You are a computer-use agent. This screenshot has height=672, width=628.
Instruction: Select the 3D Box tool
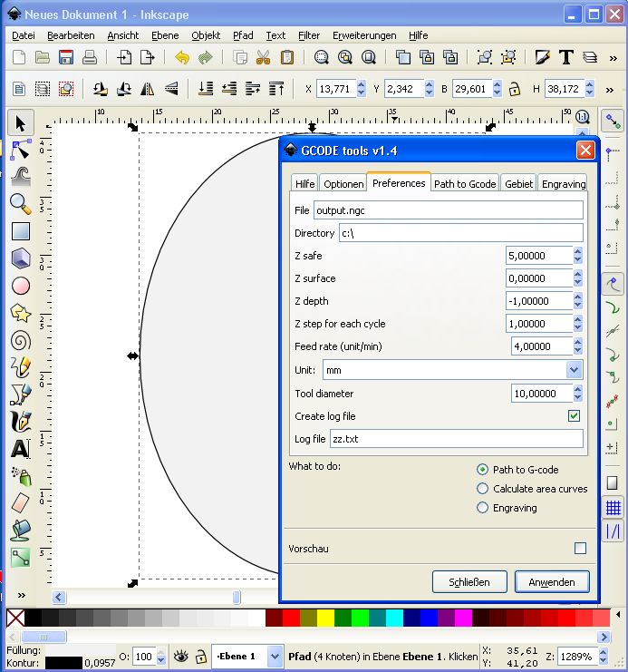pos(20,258)
